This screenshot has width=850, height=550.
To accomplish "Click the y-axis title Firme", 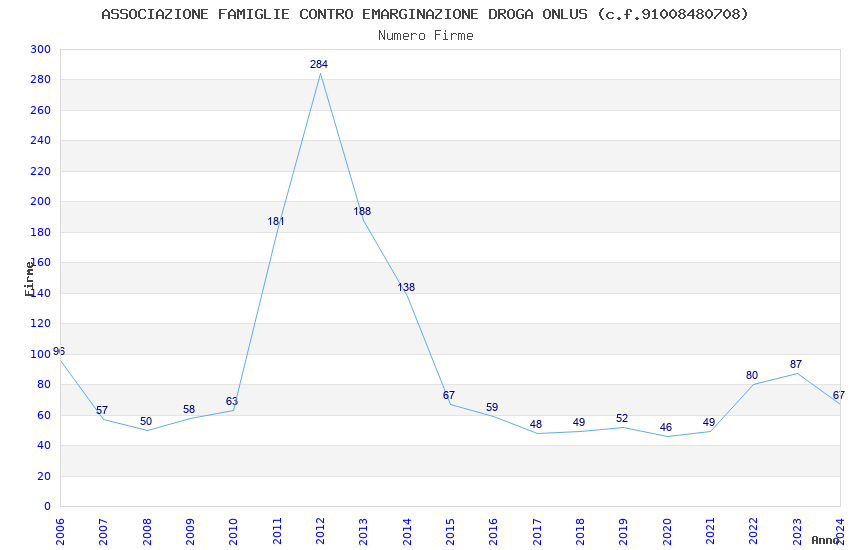I will (x=29, y=279).
